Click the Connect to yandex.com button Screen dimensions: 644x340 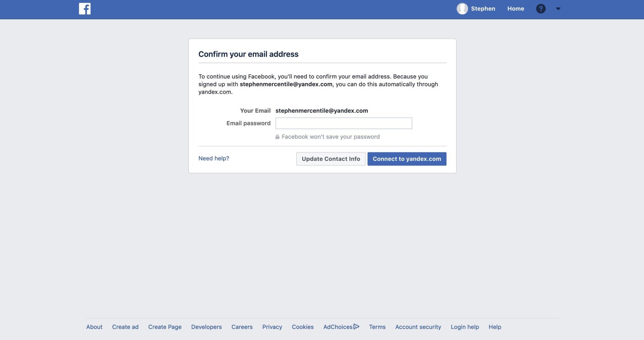click(x=407, y=159)
